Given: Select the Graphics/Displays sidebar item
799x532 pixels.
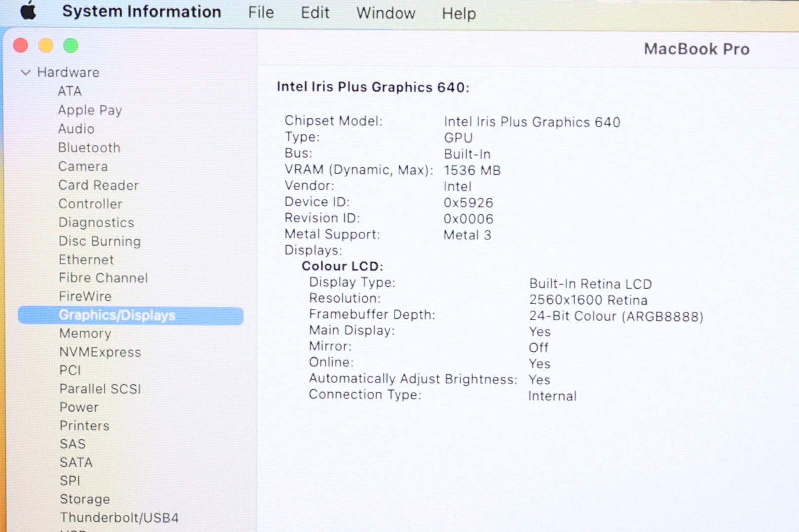Looking at the screenshot, I should [117, 315].
